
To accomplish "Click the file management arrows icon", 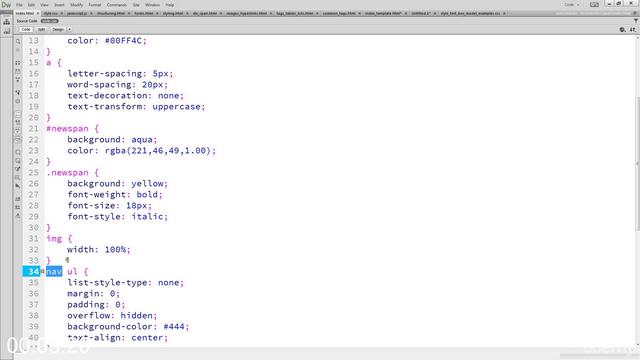I will pos(632,29).
